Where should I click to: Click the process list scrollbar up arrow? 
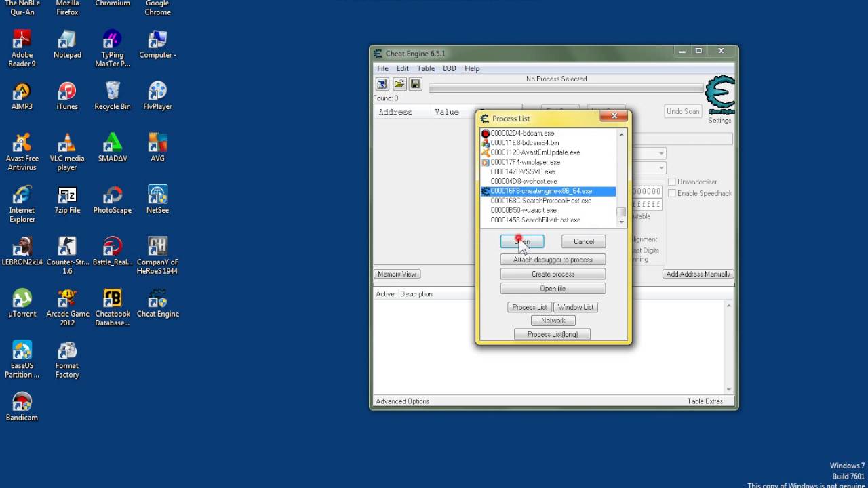click(x=621, y=134)
